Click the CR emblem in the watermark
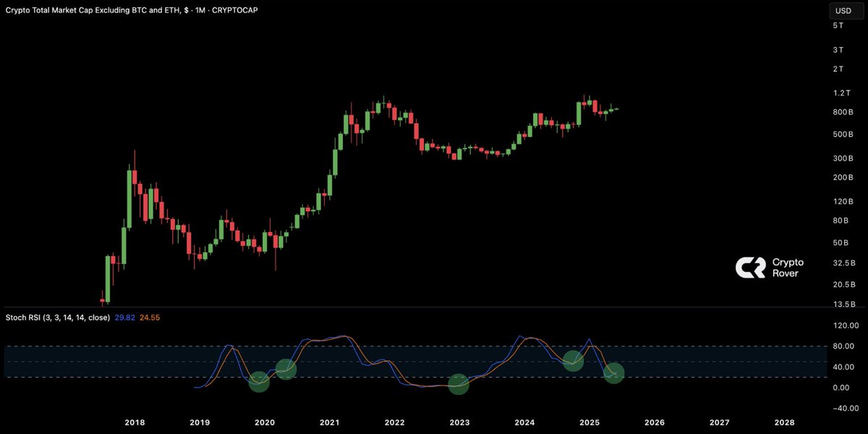Screen dimensions: 868x434 tap(752, 268)
